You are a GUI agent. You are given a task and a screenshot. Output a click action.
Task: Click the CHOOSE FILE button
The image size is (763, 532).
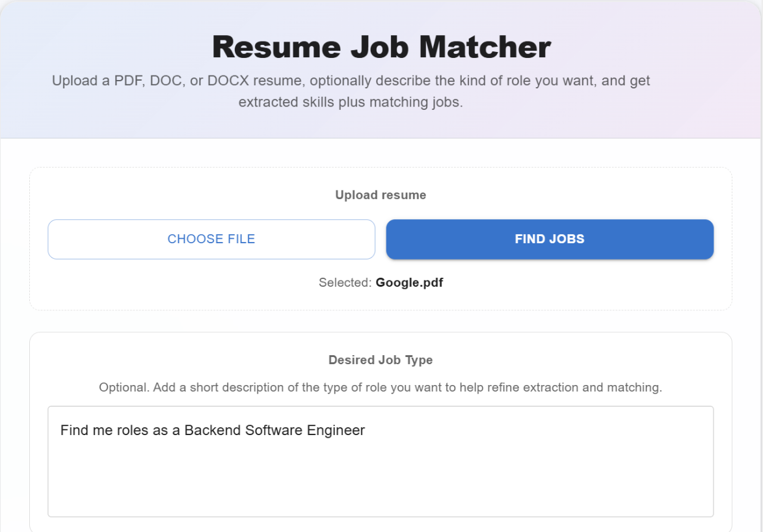(x=211, y=239)
